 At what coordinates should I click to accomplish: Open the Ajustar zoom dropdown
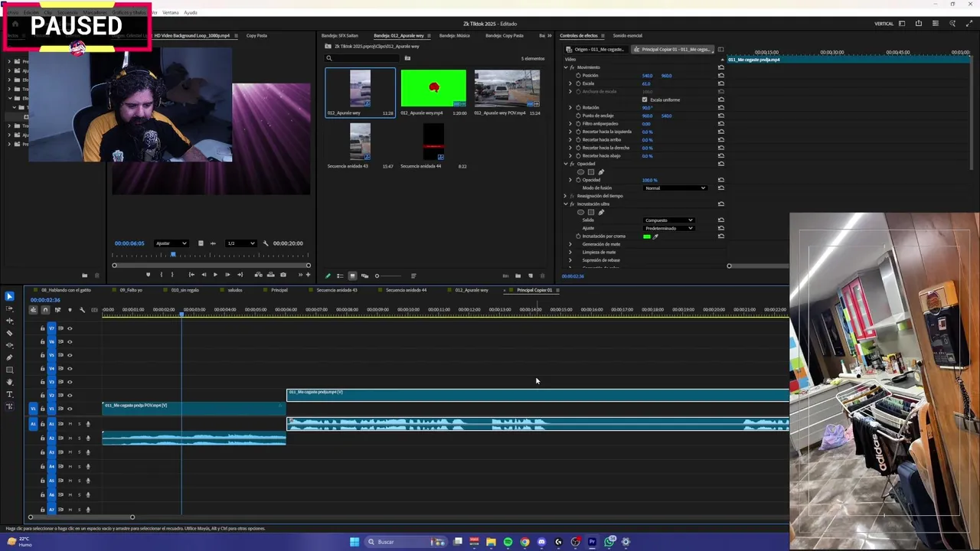(x=171, y=243)
